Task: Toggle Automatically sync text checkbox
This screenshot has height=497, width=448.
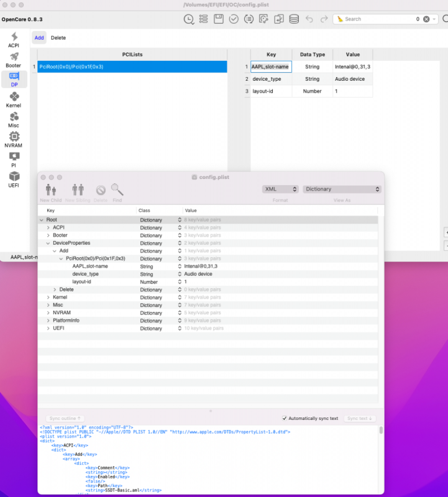Action: point(285,418)
